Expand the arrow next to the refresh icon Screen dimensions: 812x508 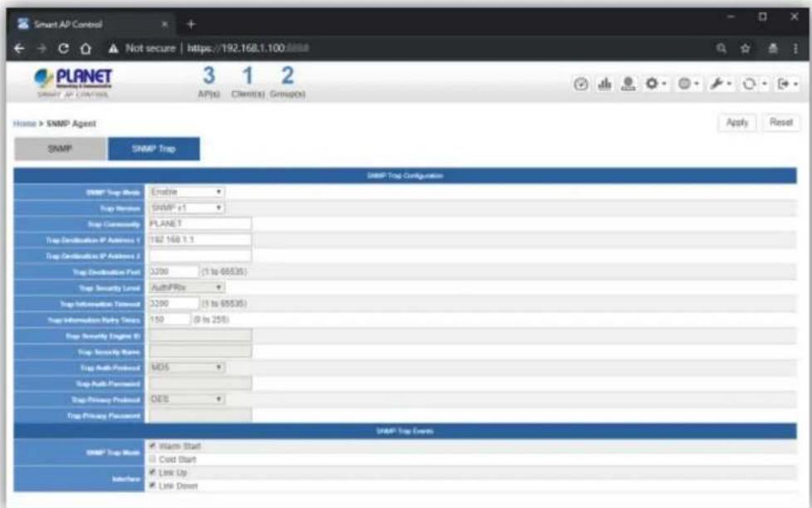tap(765, 84)
